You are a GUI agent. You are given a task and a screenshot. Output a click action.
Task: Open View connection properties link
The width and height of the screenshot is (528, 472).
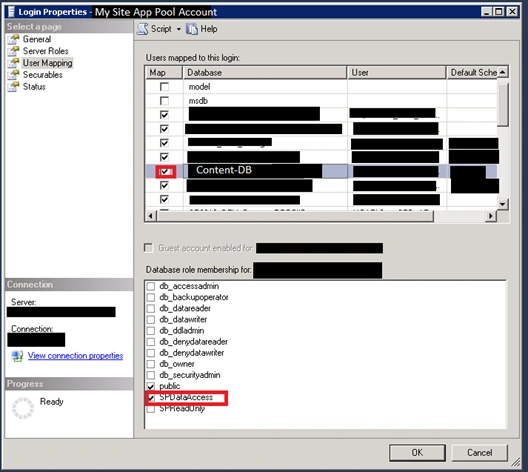(75, 356)
